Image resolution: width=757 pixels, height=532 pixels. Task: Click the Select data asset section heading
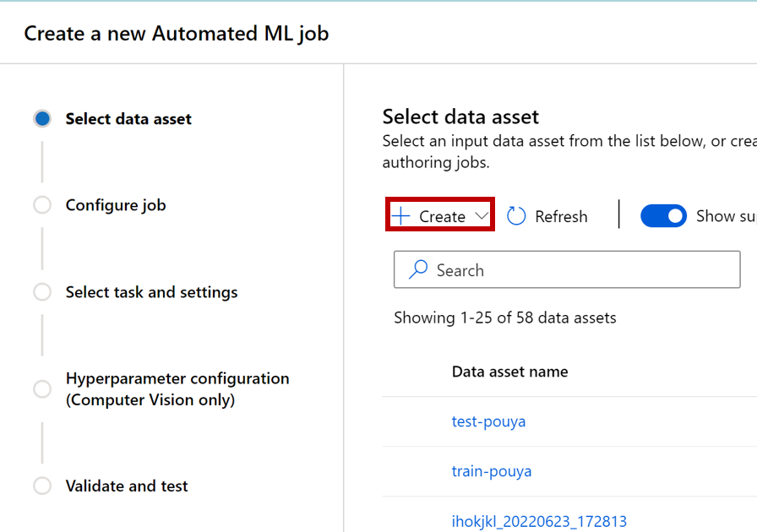tap(460, 117)
